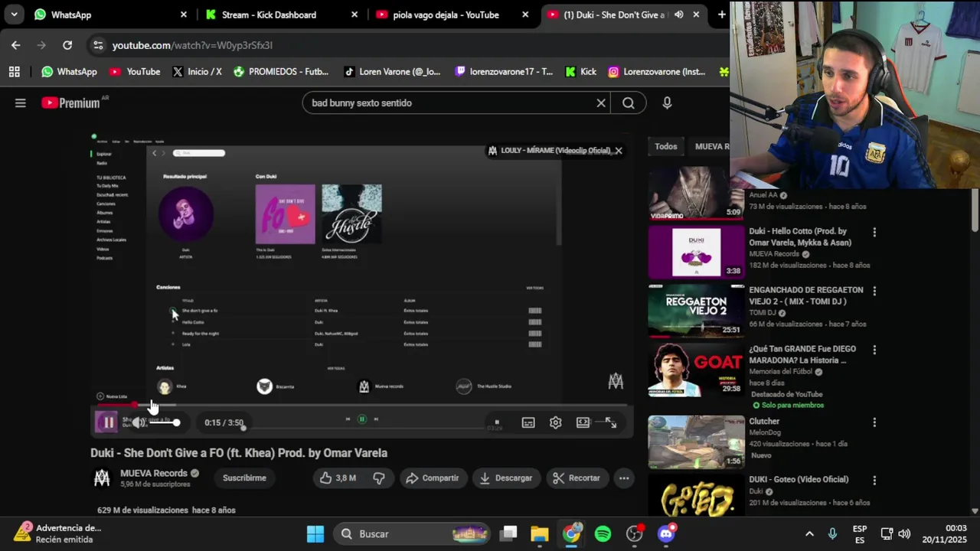
Task: Open options for DUKI - Goteo video
Action: [x=874, y=481]
